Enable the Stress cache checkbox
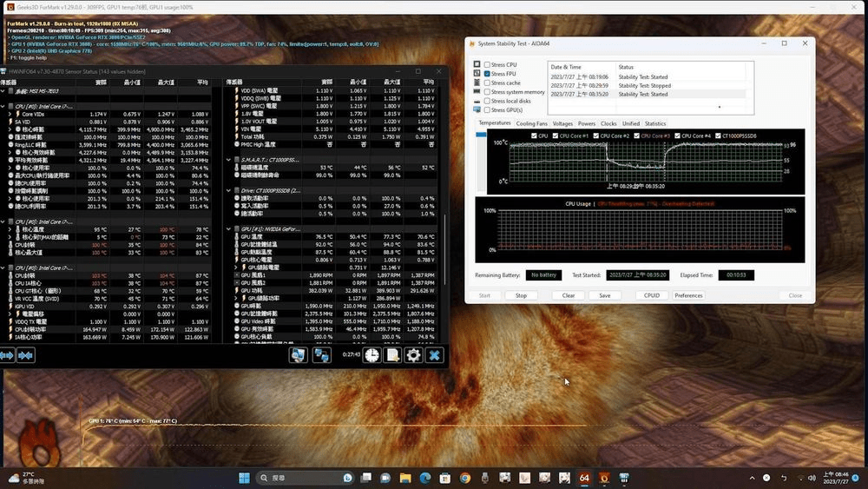868x489 pixels. tap(487, 83)
